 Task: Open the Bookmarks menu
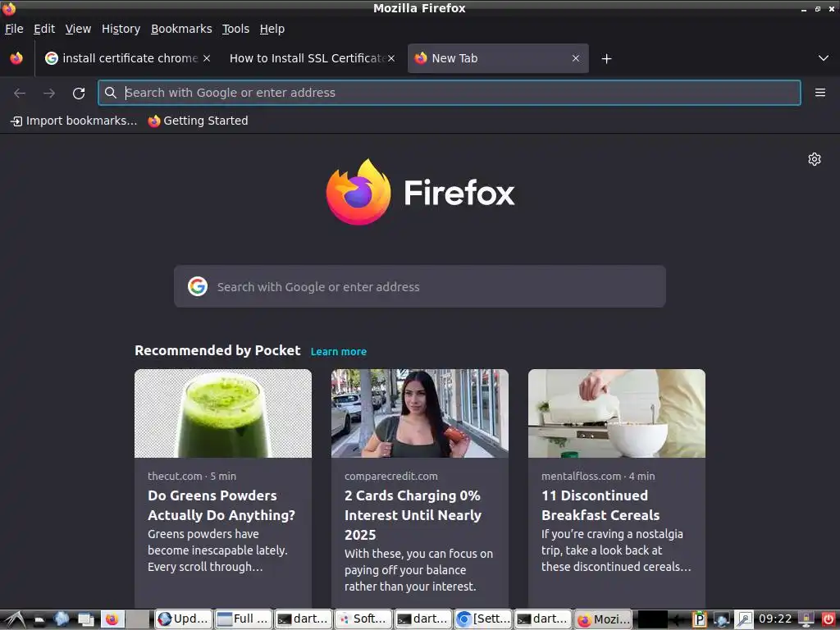click(x=181, y=29)
